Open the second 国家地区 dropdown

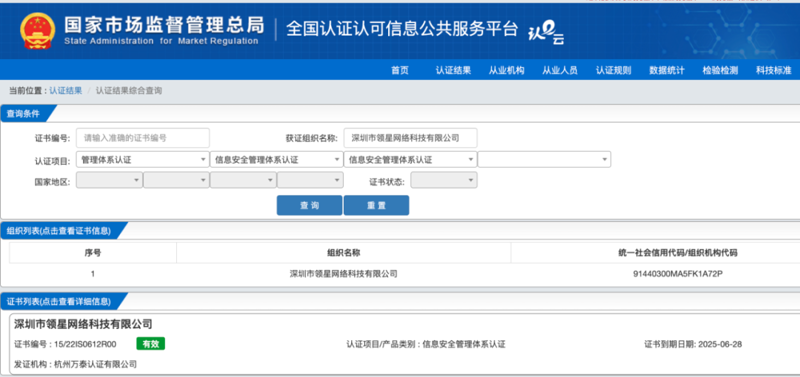point(177,180)
